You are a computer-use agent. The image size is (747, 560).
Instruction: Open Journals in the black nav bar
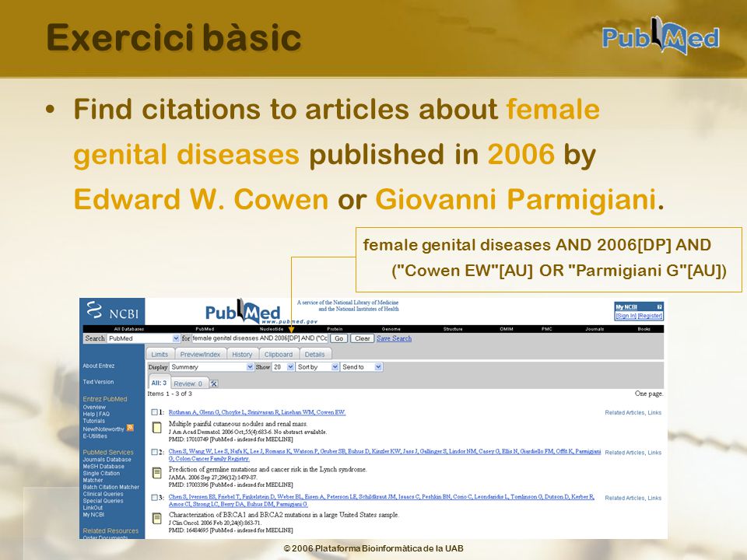coord(594,329)
